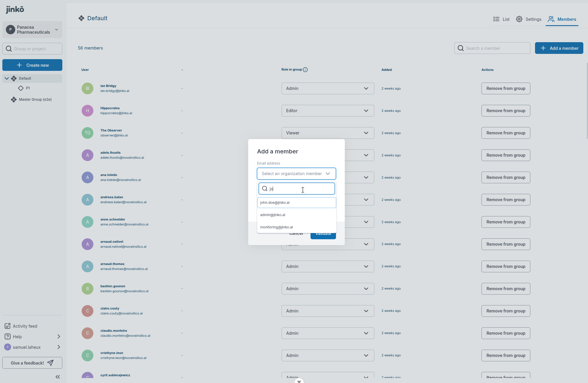The image size is (588, 383).
Task: Click the search icon in the email search box
Action: pyautogui.click(x=265, y=189)
